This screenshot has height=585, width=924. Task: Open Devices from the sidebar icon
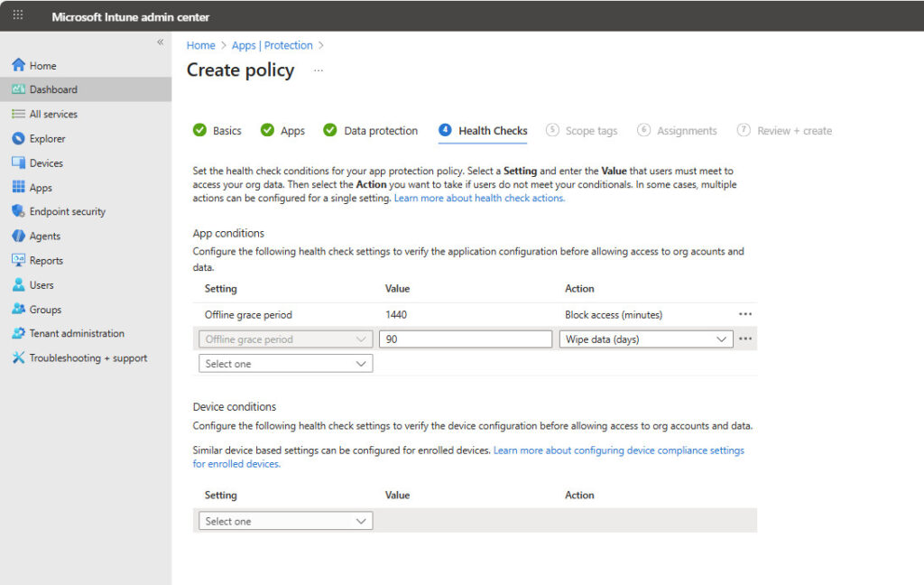click(18, 163)
